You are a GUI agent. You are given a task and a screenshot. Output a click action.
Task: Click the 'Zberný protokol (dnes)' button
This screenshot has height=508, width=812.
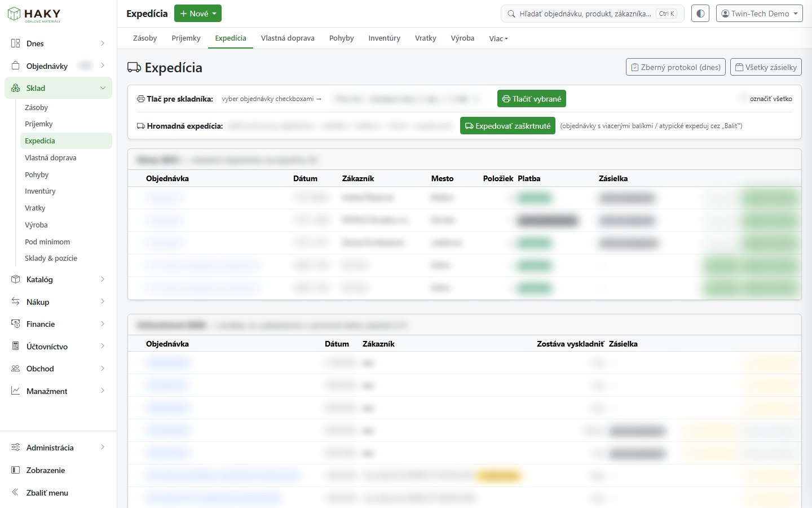(x=676, y=67)
